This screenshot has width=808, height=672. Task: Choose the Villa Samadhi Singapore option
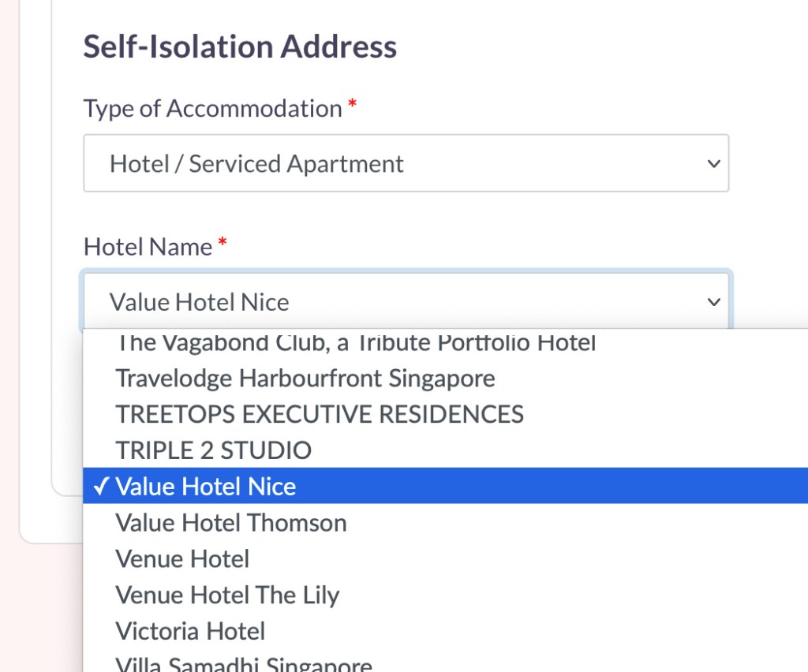(244, 664)
